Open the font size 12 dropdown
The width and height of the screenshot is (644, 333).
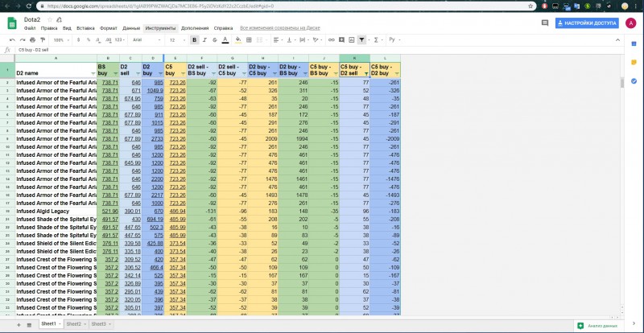click(x=176, y=40)
